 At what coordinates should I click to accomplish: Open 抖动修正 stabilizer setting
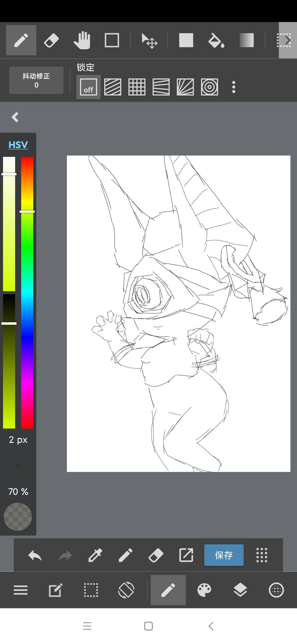pyautogui.click(x=36, y=80)
